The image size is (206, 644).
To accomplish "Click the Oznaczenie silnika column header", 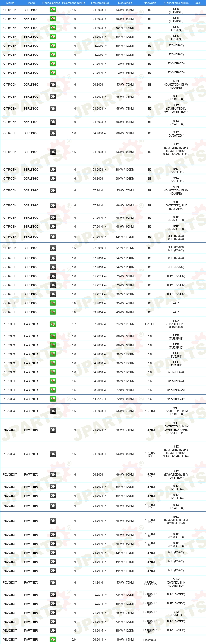I will click(x=176, y=3).
